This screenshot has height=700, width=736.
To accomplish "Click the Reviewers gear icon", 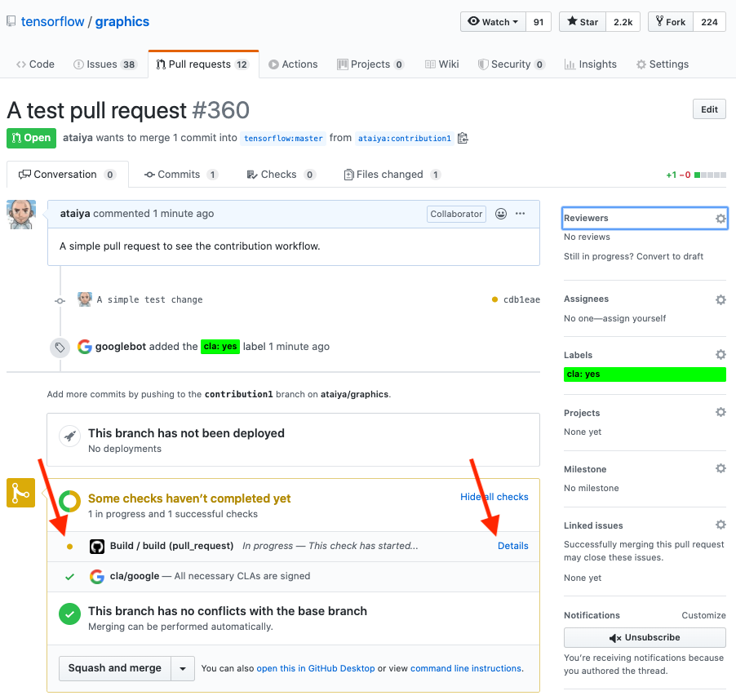I will pos(720,219).
